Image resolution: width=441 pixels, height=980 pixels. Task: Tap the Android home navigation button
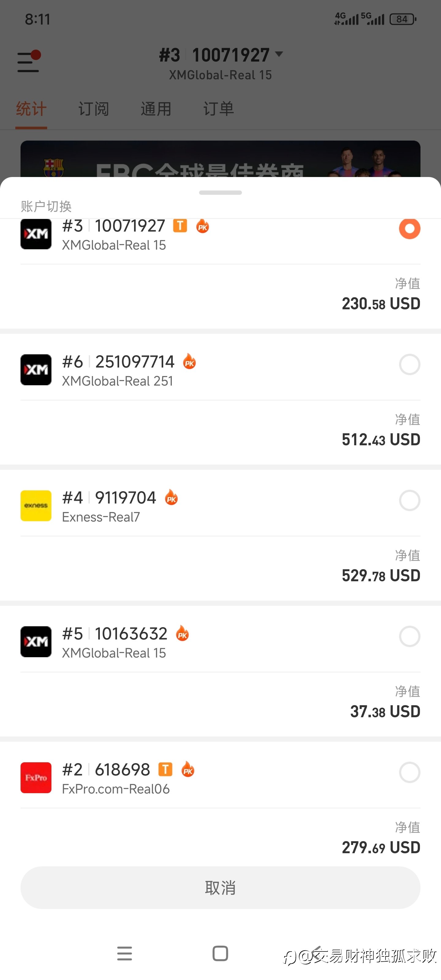click(220, 953)
